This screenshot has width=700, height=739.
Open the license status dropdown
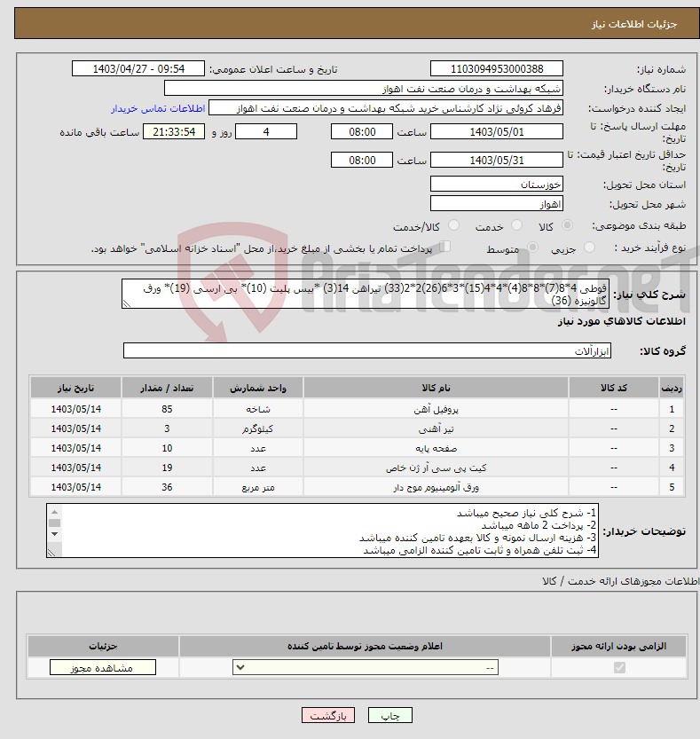[x=366, y=667]
